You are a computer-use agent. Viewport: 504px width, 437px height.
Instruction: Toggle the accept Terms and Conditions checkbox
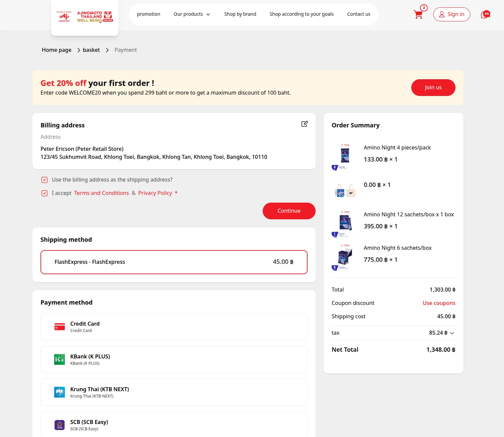click(x=45, y=193)
